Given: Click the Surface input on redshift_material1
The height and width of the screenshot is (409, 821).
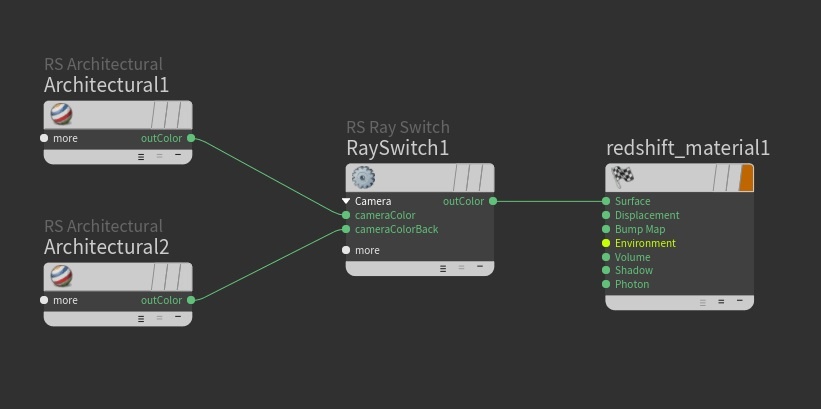Looking at the screenshot, I should pos(606,201).
